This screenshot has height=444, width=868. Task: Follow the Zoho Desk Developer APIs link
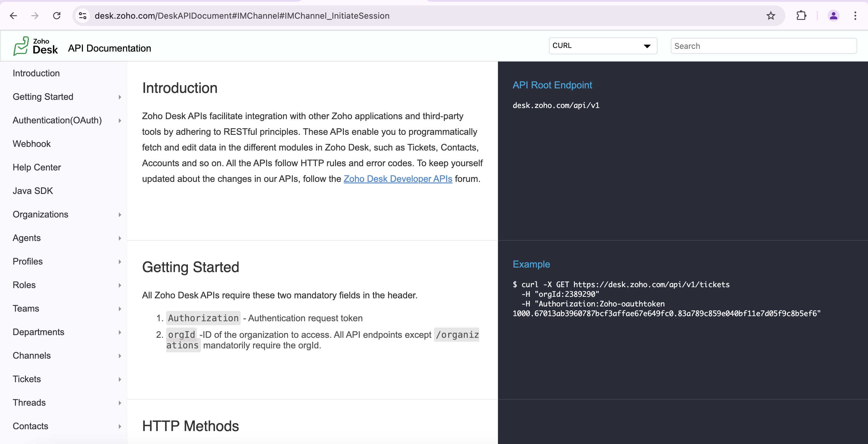(398, 179)
